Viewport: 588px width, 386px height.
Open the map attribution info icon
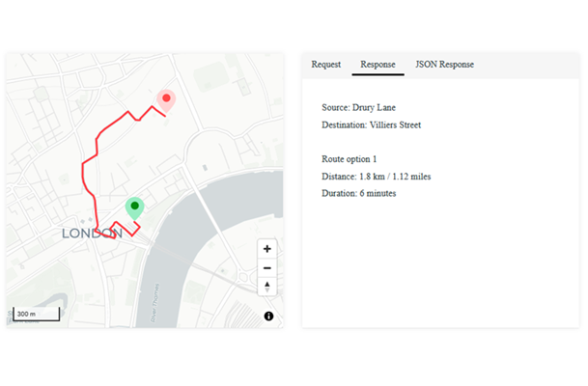[268, 316]
